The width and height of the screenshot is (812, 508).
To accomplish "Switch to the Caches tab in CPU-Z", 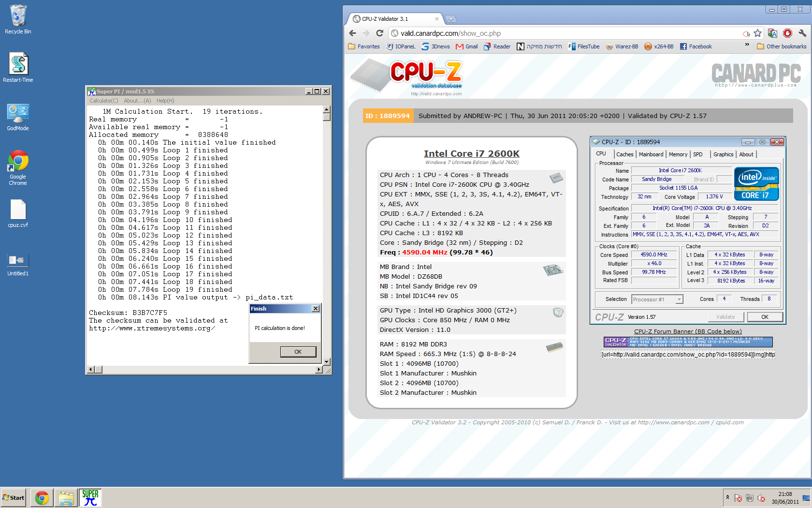I will pos(624,154).
